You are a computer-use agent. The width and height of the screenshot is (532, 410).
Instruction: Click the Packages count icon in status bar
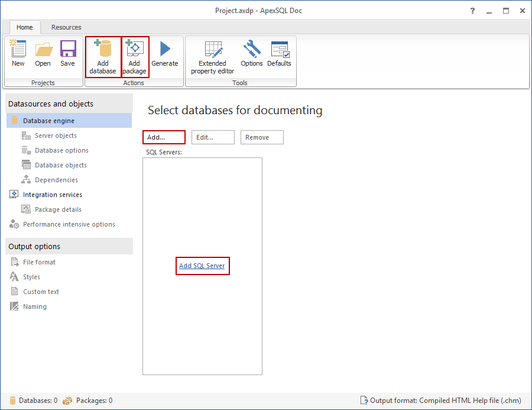click(x=67, y=401)
